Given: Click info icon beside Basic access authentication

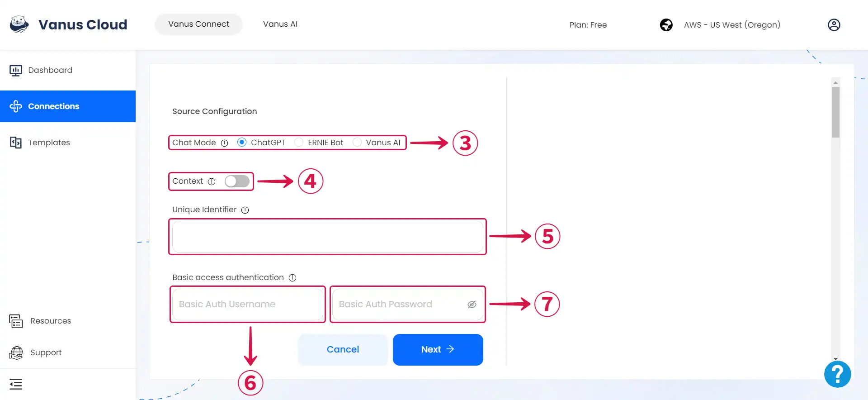Looking at the screenshot, I should point(292,278).
